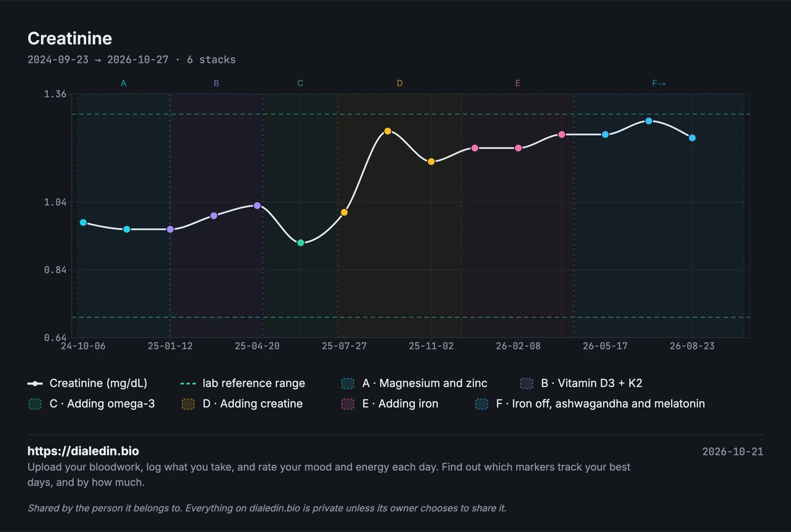
Task: Click the yellow data point above 25-07-27
Action: [x=344, y=212]
